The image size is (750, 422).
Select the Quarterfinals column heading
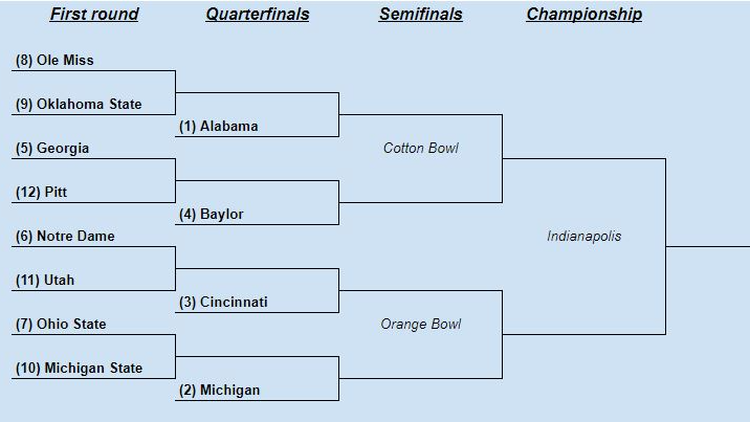tap(257, 14)
